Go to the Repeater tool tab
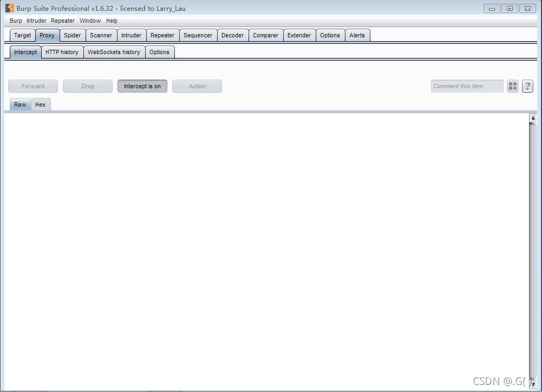 162,35
